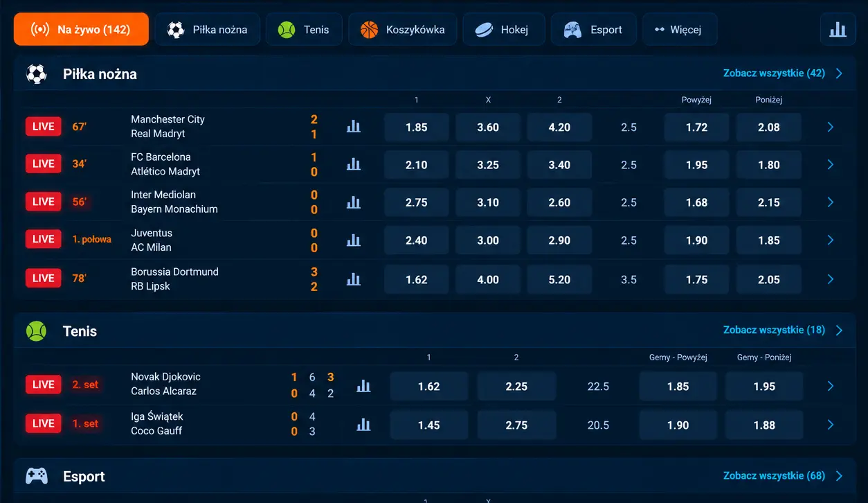
Task: Expand Inter Mediolan match with arrow
Action: click(831, 202)
